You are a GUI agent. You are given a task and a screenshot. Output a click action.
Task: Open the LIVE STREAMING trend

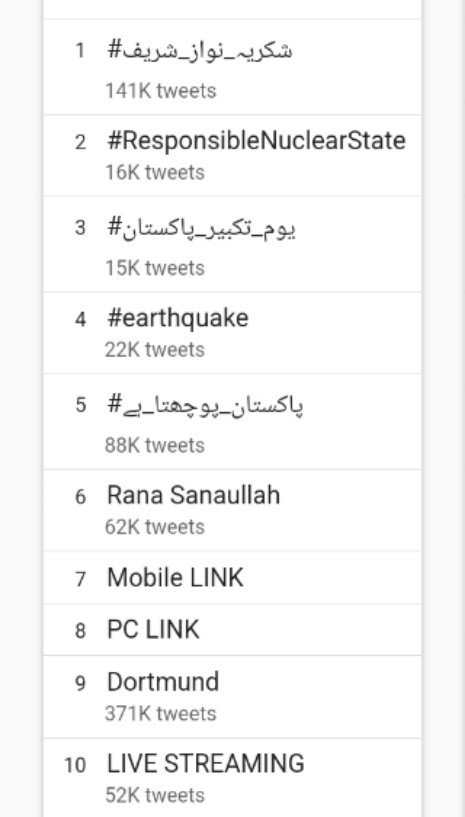tap(205, 764)
